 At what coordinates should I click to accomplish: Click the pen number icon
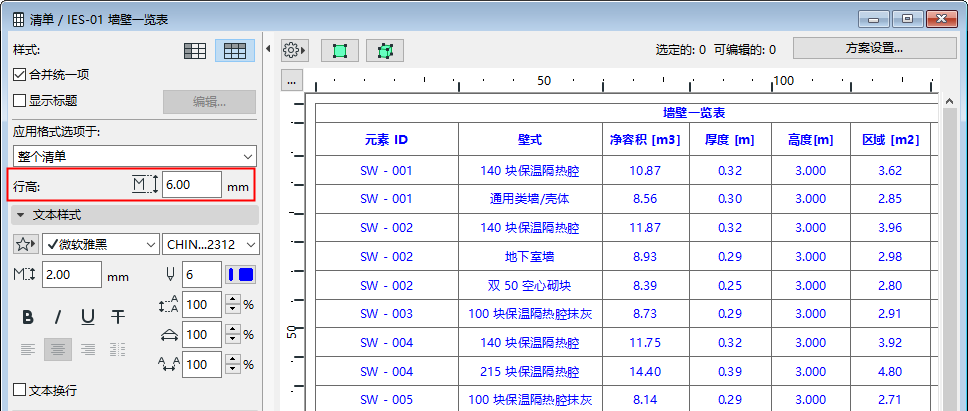click(x=170, y=274)
